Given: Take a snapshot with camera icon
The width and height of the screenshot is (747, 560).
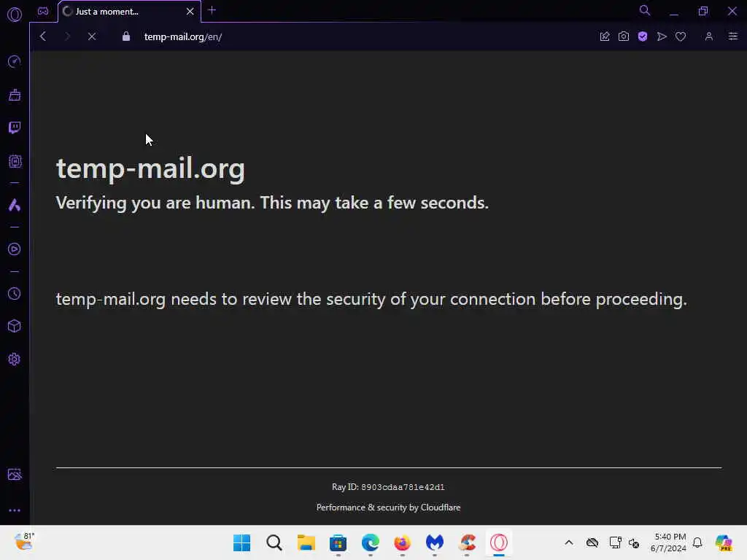Looking at the screenshot, I should click(x=624, y=36).
